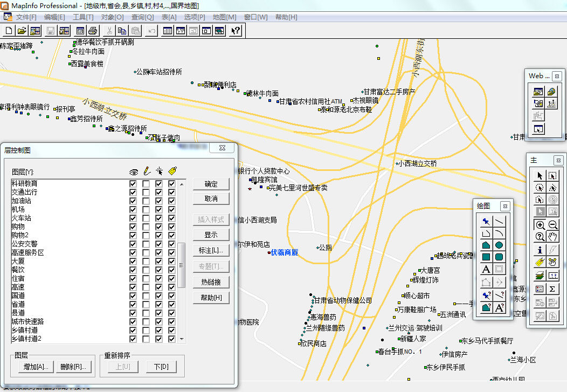This screenshot has width=567, height=392.
Task: Select the Label tag tool
Action: click(x=540, y=262)
